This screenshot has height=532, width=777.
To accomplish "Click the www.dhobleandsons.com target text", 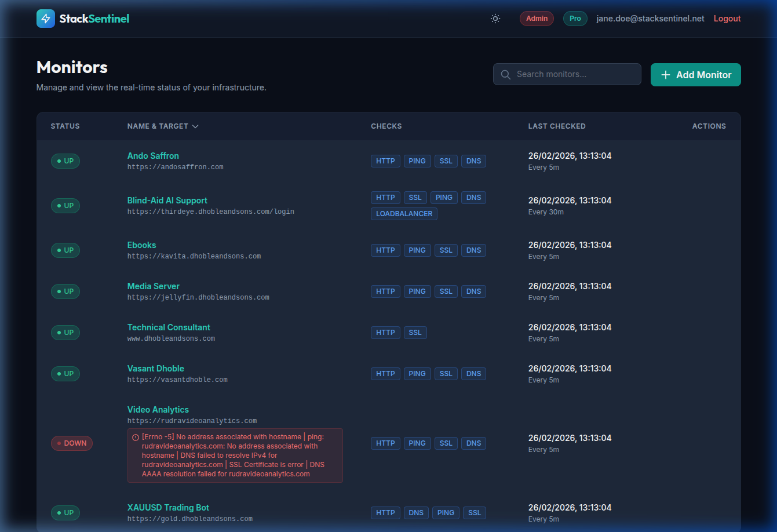I will click(x=172, y=338).
